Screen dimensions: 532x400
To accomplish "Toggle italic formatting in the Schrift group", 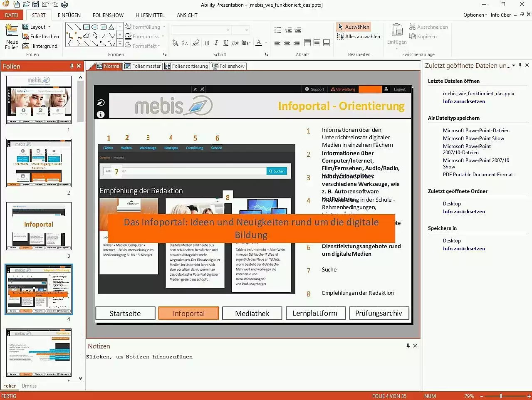I will point(216,43).
